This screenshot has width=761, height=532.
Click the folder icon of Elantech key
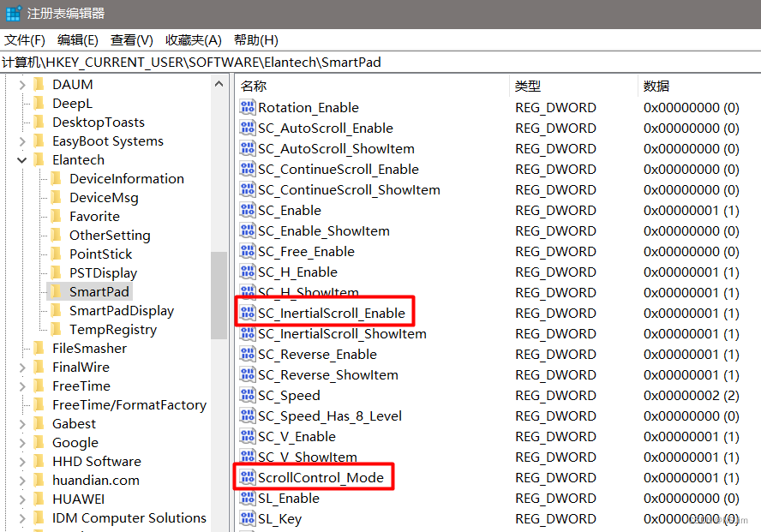coord(39,159)
